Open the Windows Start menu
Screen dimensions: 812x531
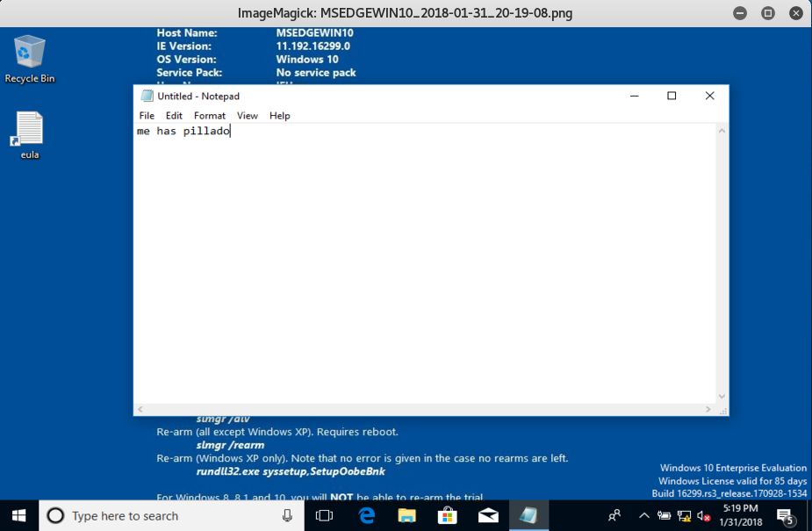(x=19, y=515)
